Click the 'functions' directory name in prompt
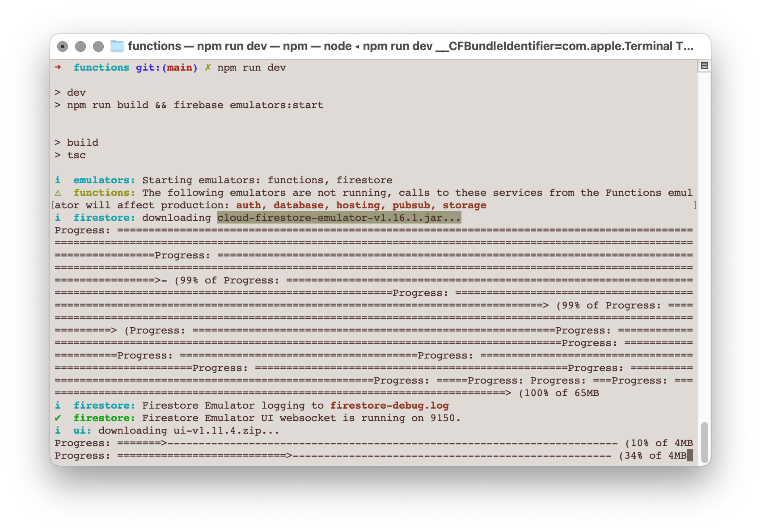The image size is (761, 532). pos(101,68)
